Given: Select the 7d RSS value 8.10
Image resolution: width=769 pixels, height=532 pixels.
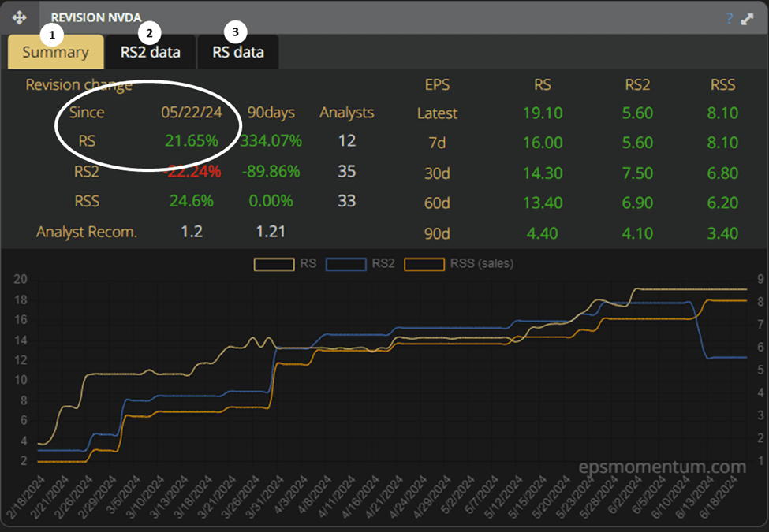Looking at the screenshot, I should pos(723,143).
